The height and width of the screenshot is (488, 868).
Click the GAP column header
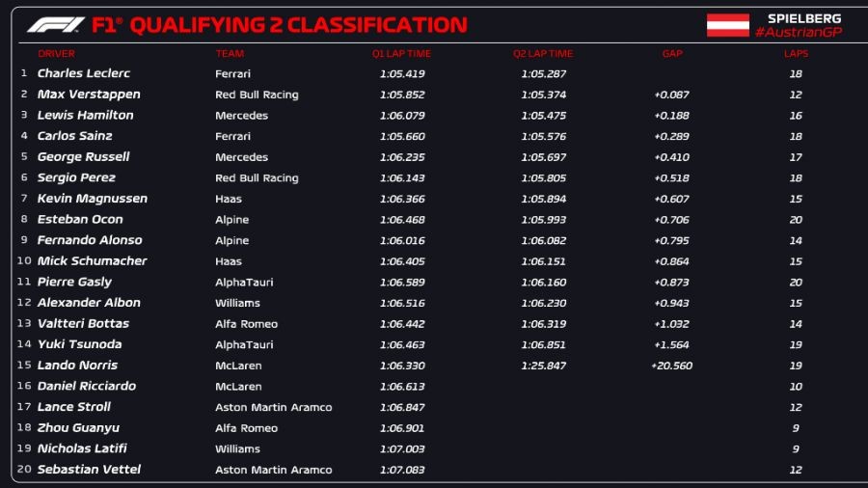click(x=672, y=54)
